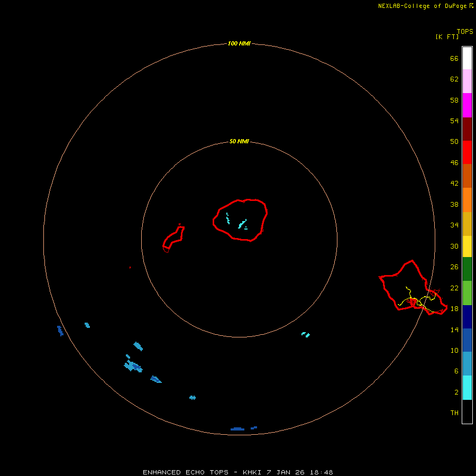Image resolution: width=476 pixels, height=476 pixels.
Task: Click the "50 NMI" range ring label
Action: 239,141
